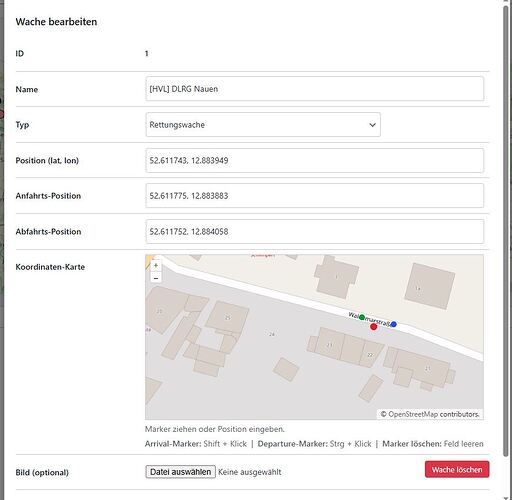Click the red Wache löschen button
This screenshot has height=500, width=512.
click(x=457, y=469)
